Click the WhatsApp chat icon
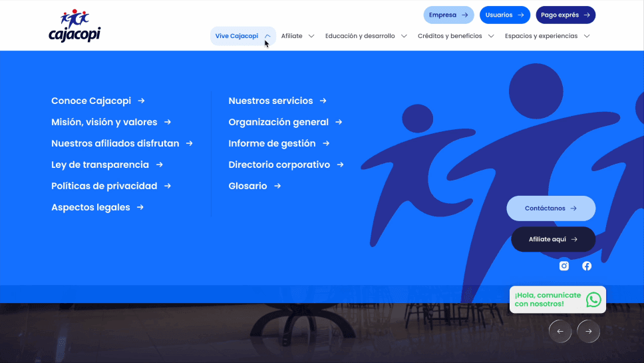This screenshot has width=644, height=363. point(593,300)
